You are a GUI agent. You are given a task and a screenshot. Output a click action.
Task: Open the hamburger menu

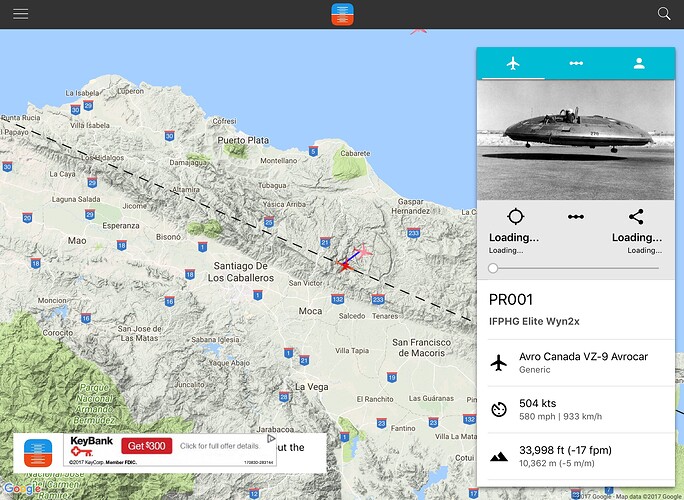coord(21,14)
